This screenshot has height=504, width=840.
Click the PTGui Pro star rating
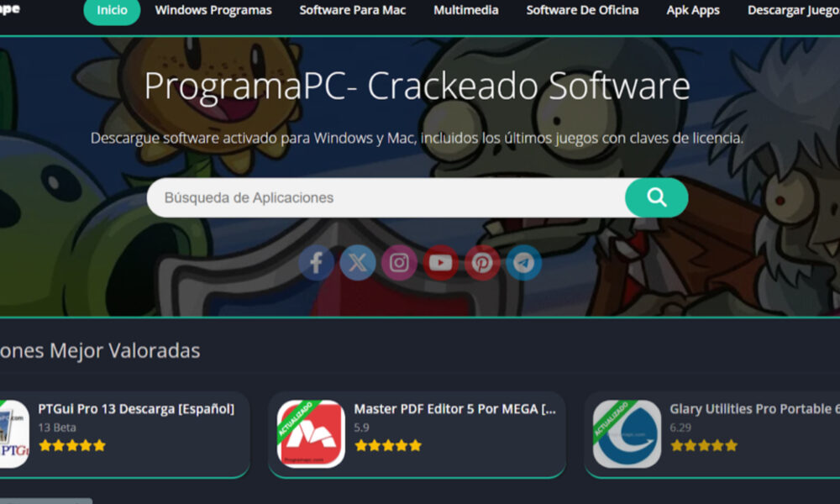72,445
